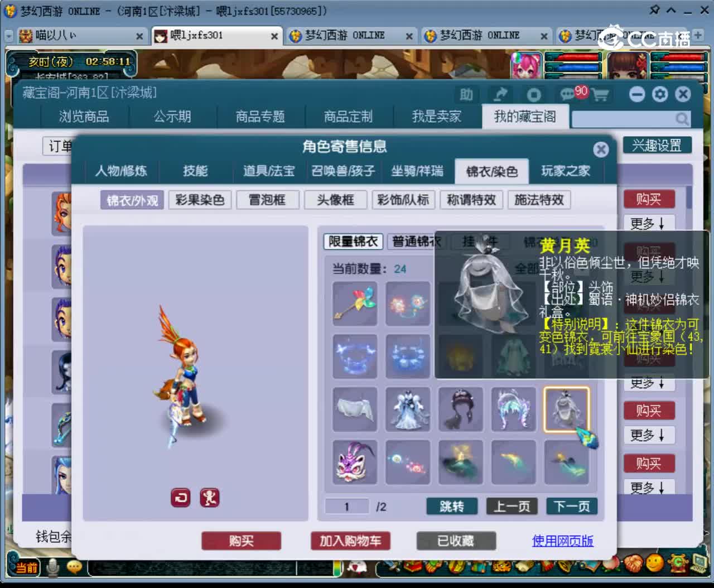The width and height of the screenshot is (714, 588).
Task: Select 限量锦衣 filter
Action: [353, 242]
